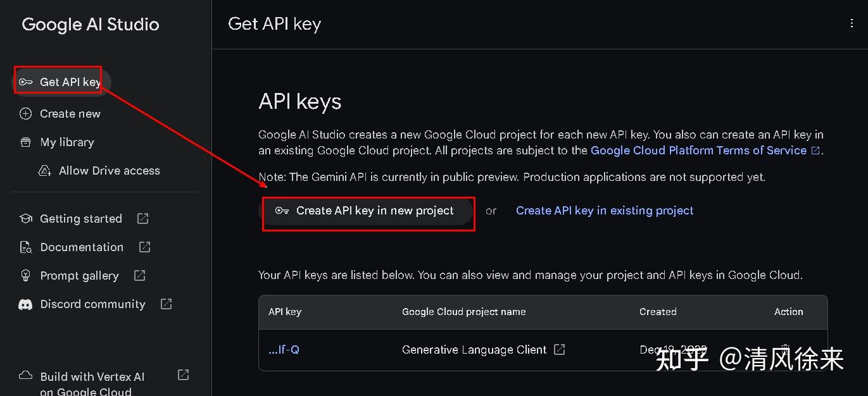Click the key icon beside Get API key
The width and height of the screenshot is (868, 396).
tap(26, 82)
